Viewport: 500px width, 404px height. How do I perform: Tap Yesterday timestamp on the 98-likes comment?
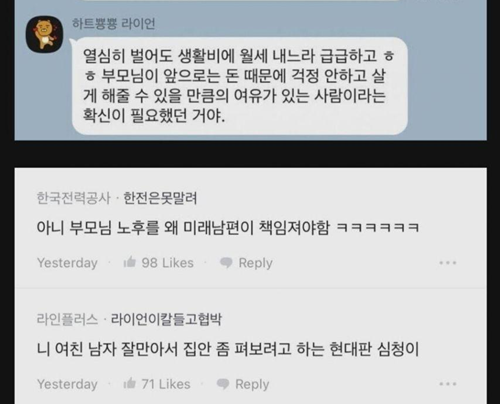coord(67,263)
